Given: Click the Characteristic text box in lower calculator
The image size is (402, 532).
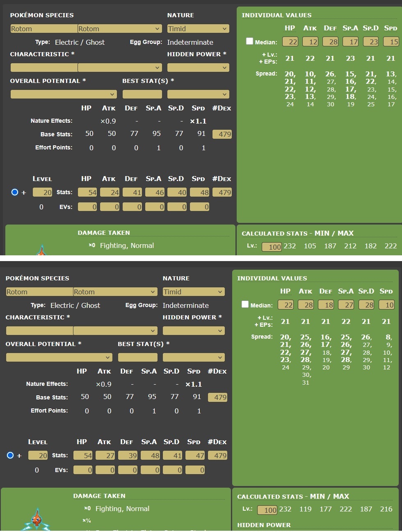Looking at the screenshot, I should (39, 331).
